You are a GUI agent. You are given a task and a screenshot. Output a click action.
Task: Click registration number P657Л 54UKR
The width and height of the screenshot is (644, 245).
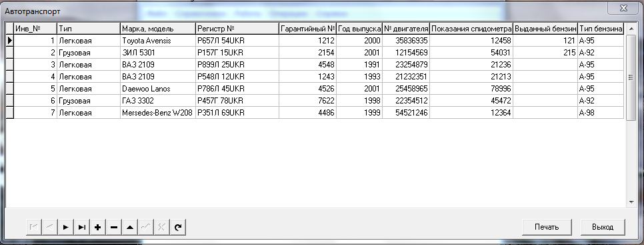[237, 41]
